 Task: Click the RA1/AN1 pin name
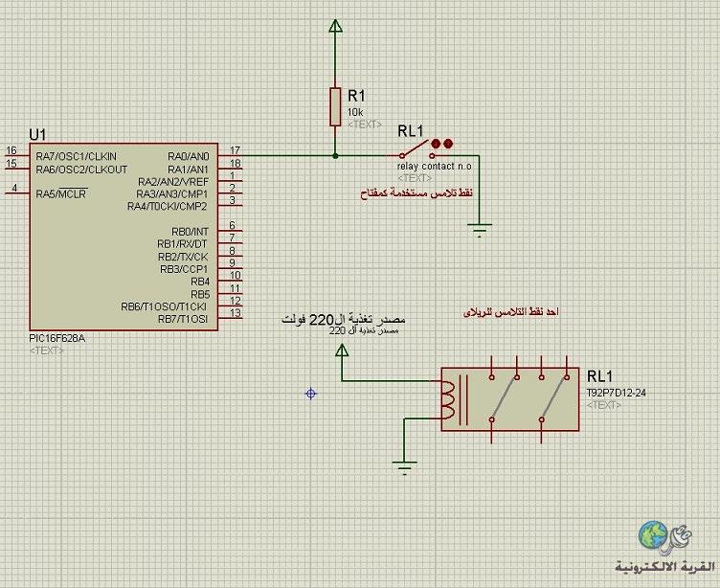(188, 170)
